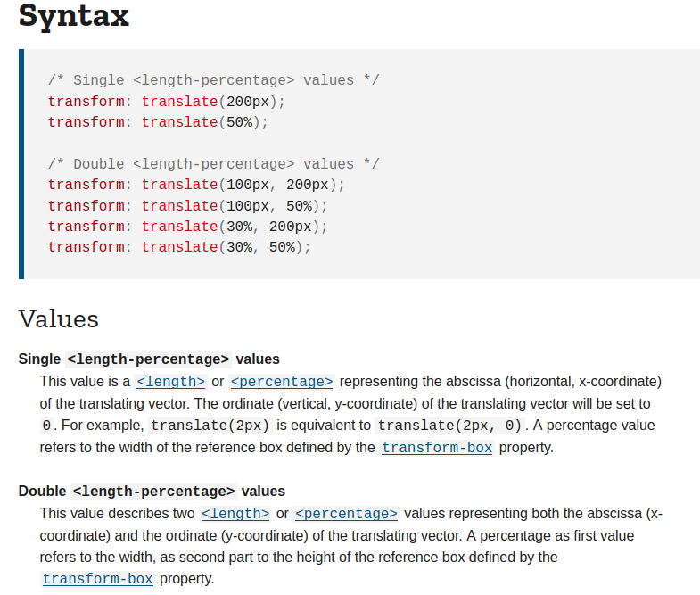Image resolution: width=700 pixels, height=595 pixels.
Task: Open the <length> link under Double values
Action: [x=235, y=514]
